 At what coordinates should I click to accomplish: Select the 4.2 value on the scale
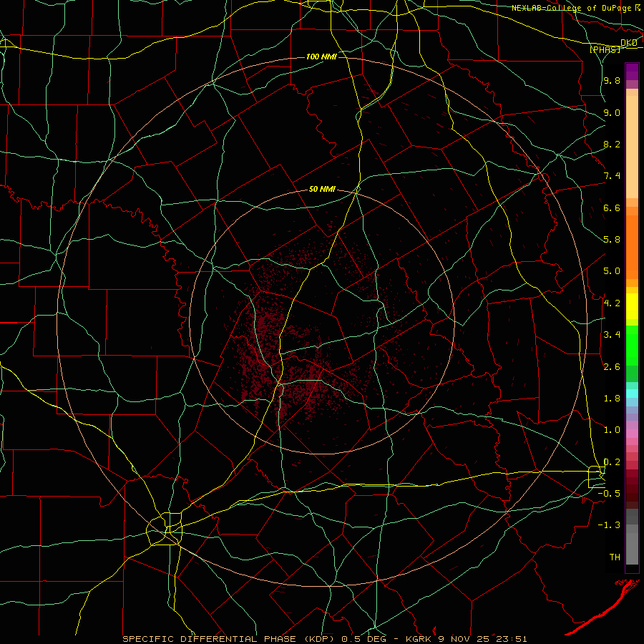point(612,303)
